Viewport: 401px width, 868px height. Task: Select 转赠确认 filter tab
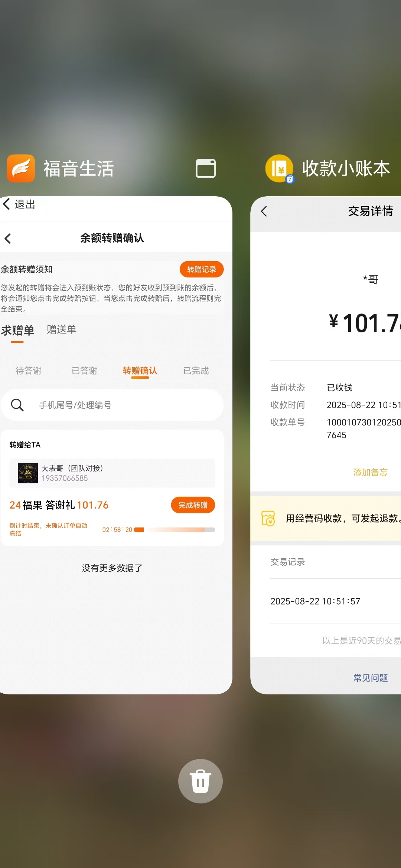140,371
